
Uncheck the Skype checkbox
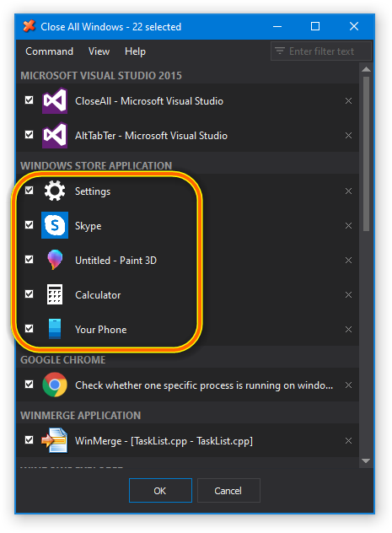[x=30, y=224]
